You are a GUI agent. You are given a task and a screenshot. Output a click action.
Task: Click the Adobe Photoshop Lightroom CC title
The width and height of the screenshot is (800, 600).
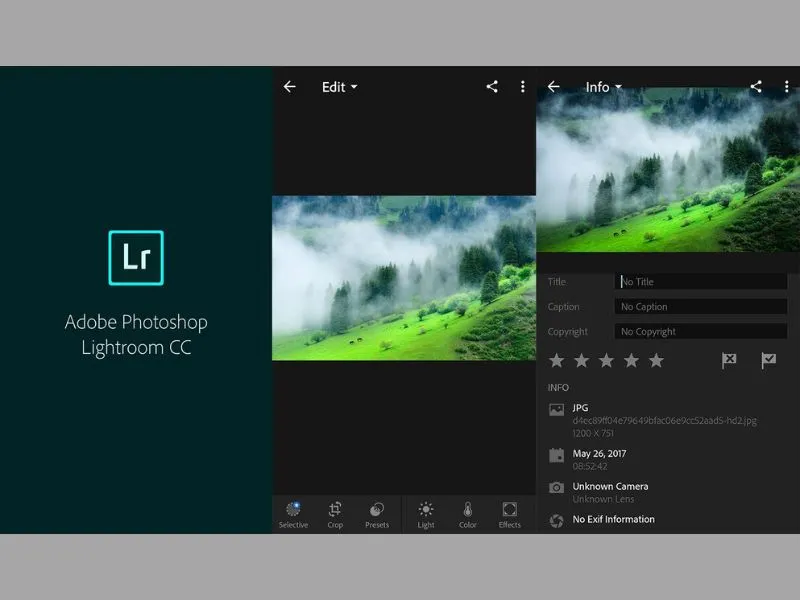(x=136, y=335)
